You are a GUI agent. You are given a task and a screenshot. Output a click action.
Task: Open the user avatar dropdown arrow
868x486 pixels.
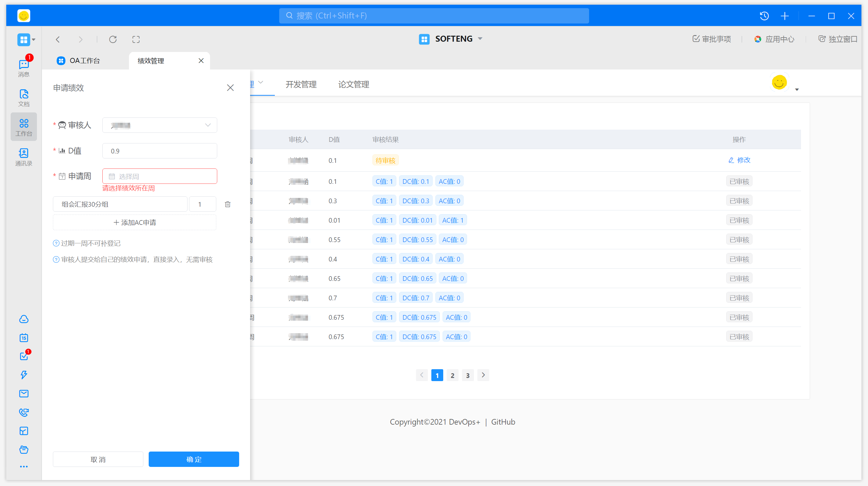[x=797, y=90]
